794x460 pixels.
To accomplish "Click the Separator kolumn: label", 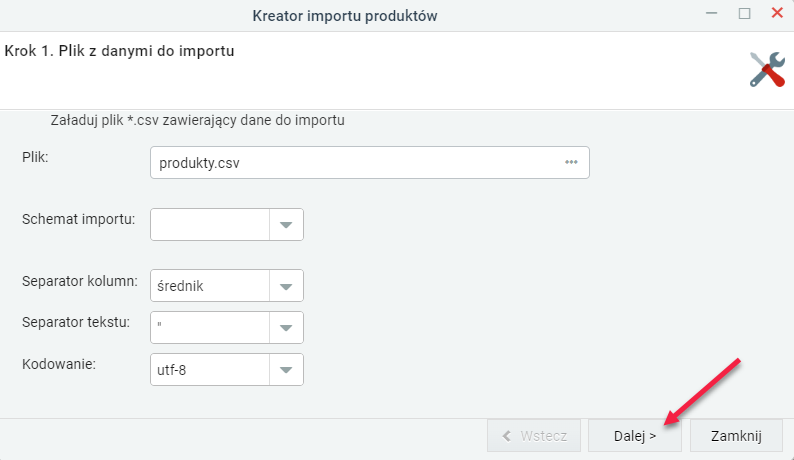I will pos(80,281).
